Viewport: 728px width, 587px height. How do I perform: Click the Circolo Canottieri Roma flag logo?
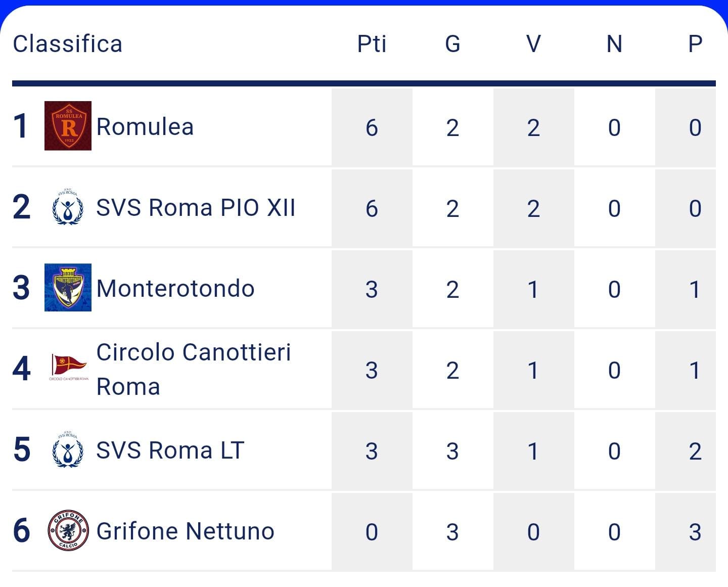69,368
